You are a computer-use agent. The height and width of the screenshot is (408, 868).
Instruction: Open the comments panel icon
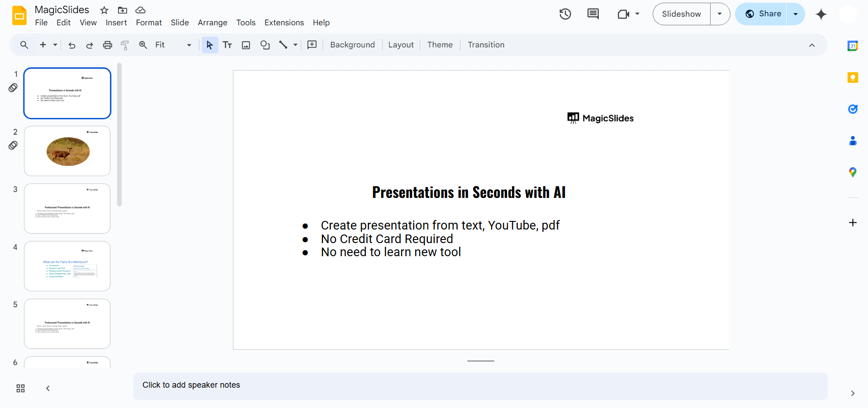tap(593, 14)
